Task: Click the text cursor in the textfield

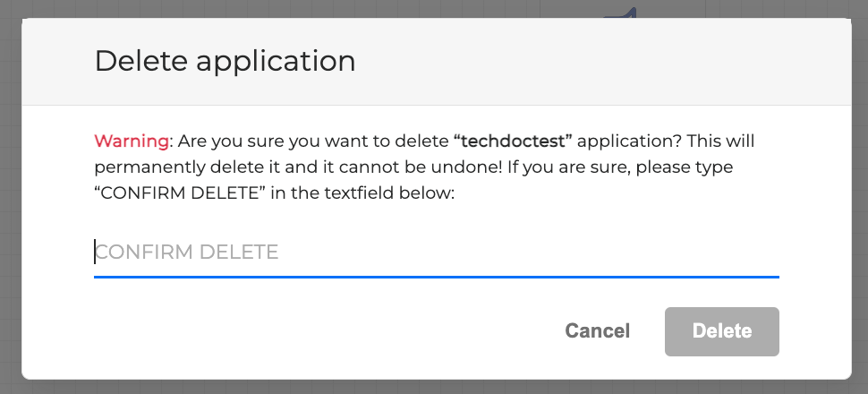Action: click(x=95, y=253)
